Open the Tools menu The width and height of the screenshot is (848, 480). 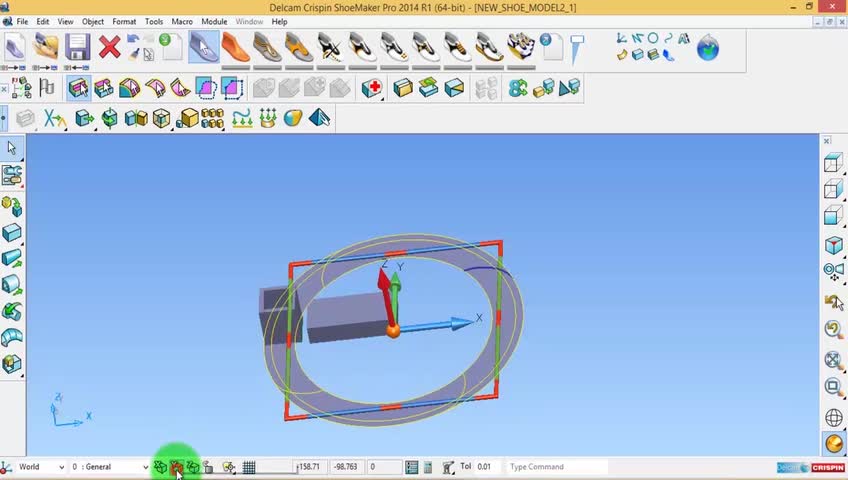click(x=154, y=22)
